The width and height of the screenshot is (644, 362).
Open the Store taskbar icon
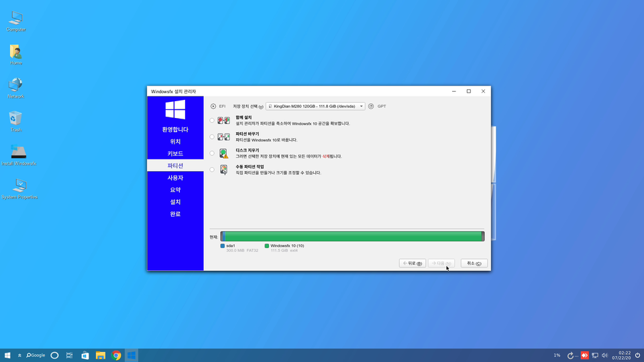tap(85, 355)
